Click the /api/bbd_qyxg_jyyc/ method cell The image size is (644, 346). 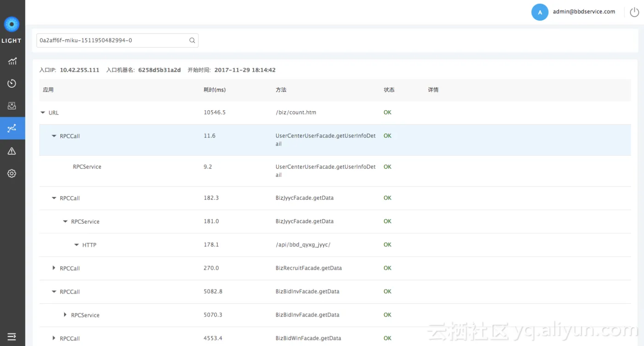point(303,244)
